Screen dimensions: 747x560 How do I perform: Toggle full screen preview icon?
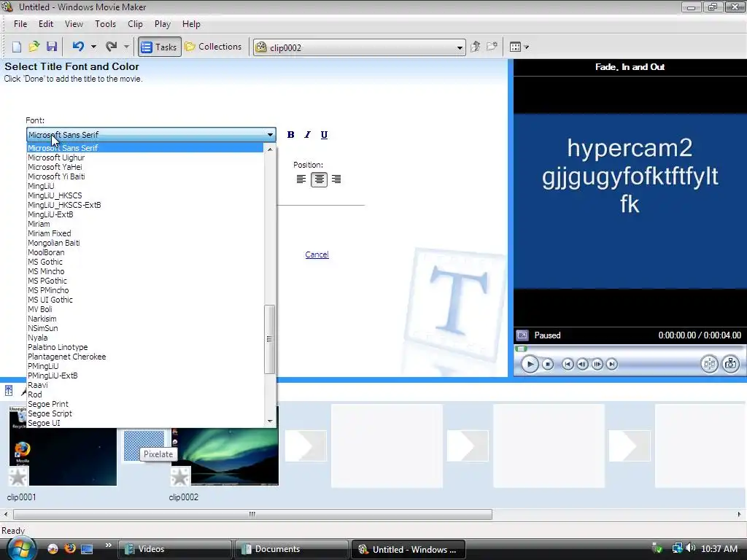[522, 335]
